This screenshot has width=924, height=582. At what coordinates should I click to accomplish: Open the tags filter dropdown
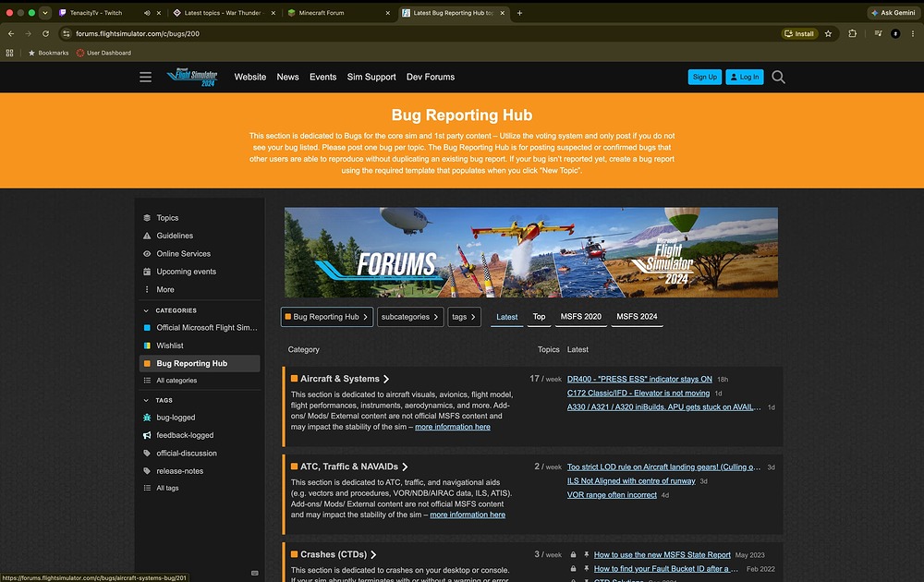tap(465, 317)
